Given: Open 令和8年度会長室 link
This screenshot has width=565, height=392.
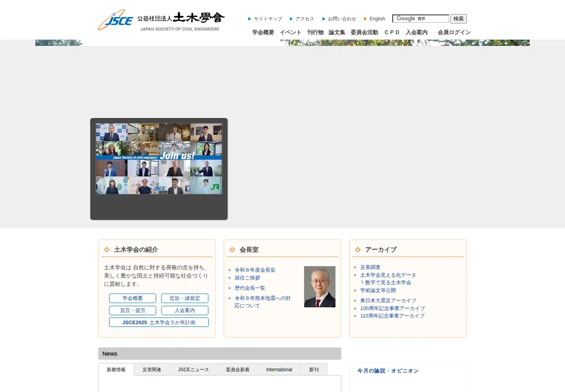Looking at the screenshot, I should (x=255, y=270).
